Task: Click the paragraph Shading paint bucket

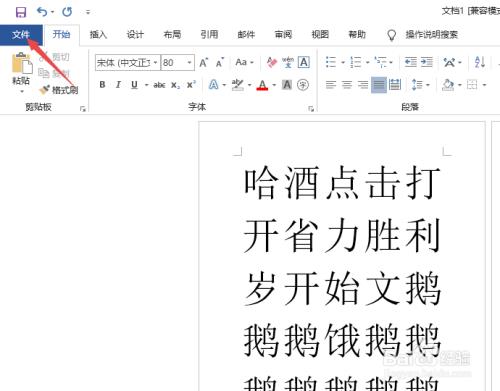Action: pyautogui.click(x=448, y=85)
